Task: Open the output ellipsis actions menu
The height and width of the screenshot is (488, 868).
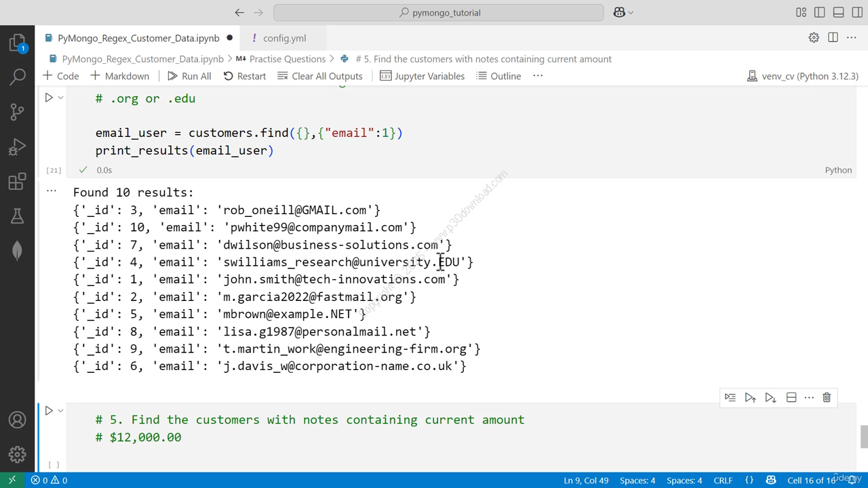Action: [52, 191]
